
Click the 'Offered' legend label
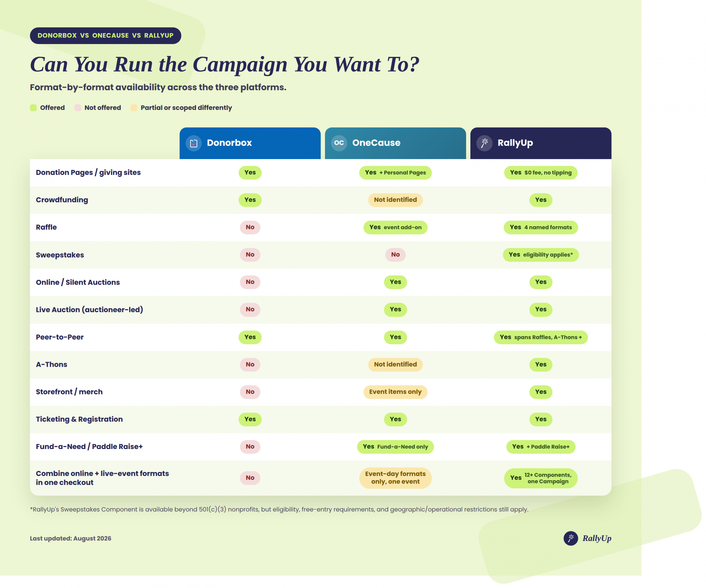coord(52,108)
